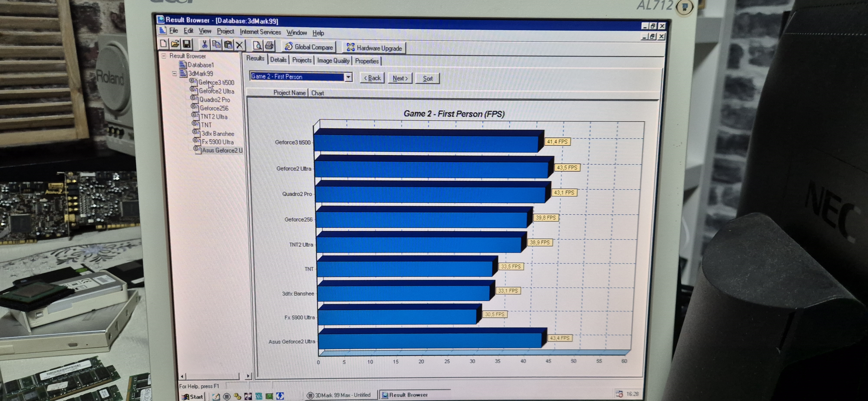Click the Print printer icon
868x401 pixels.
[269, 45]
